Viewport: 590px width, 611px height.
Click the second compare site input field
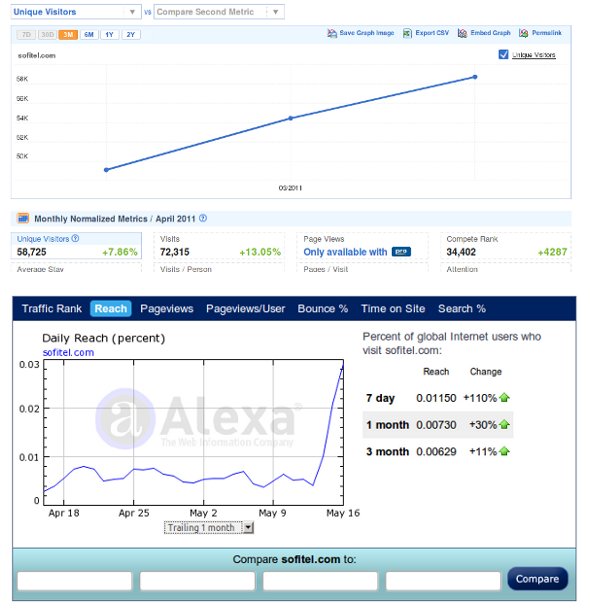point(197,581)
